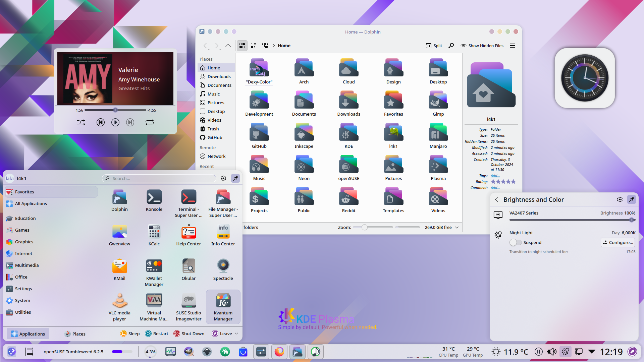644x362 pixels.
Task: Click the Sleep button
Action: point(130,334)
